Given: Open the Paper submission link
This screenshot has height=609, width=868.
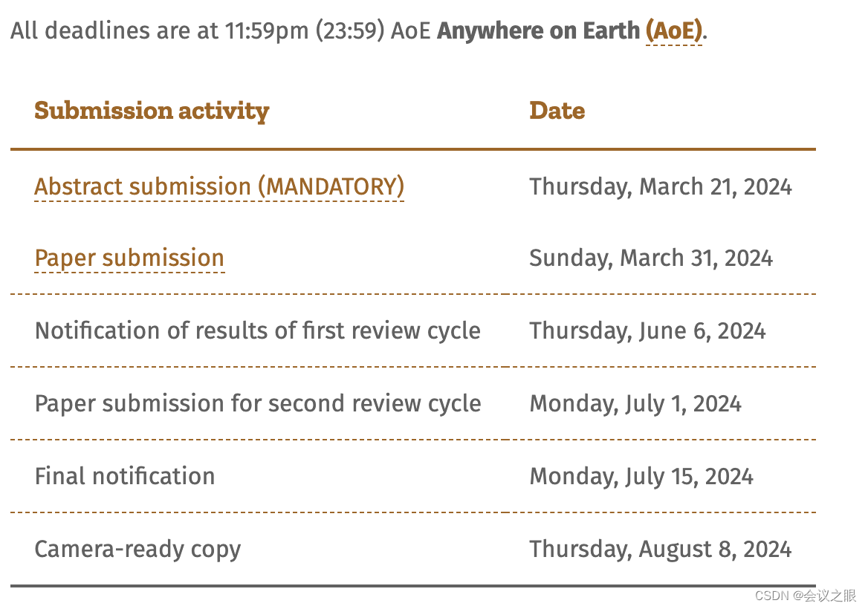Looking at the screenshot, I should pyautogui.click(x=129, y=258).
